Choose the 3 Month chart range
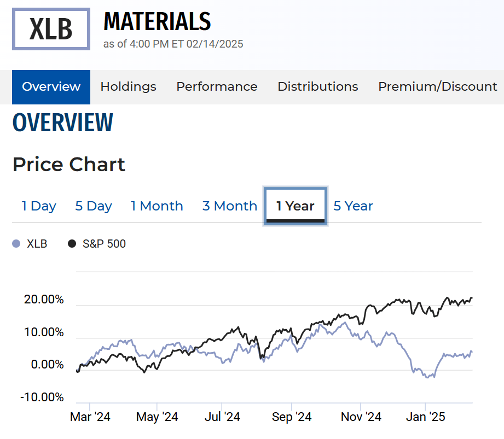The width and height of the screenshot is (504, 439). point(229,206)
